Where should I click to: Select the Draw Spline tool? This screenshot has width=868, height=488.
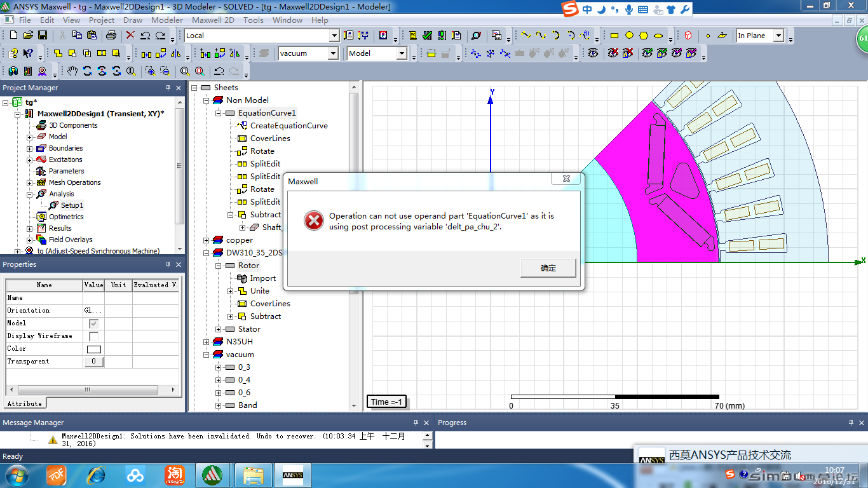(x=541, y=36)
